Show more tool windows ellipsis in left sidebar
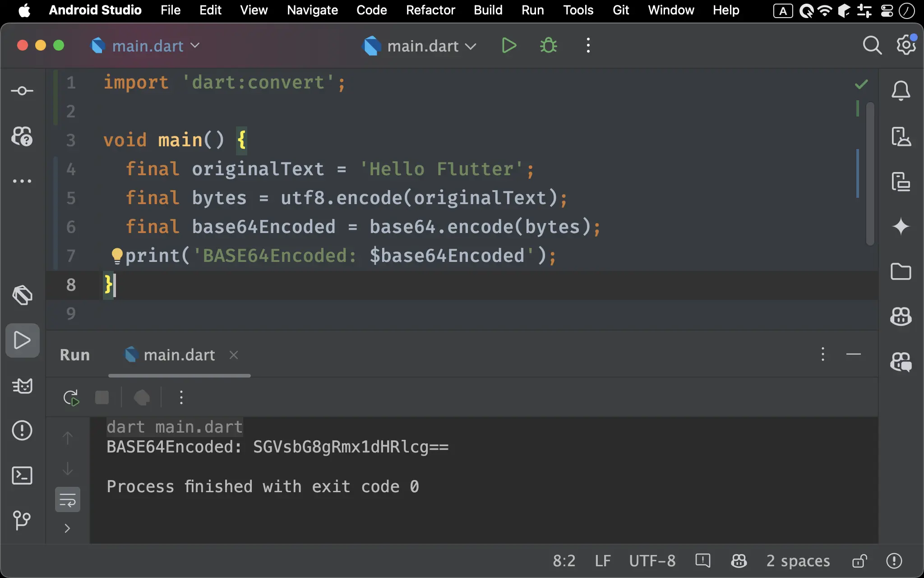Screen dimensions: 924x578 pyautogui.click(x=22, y=181)
